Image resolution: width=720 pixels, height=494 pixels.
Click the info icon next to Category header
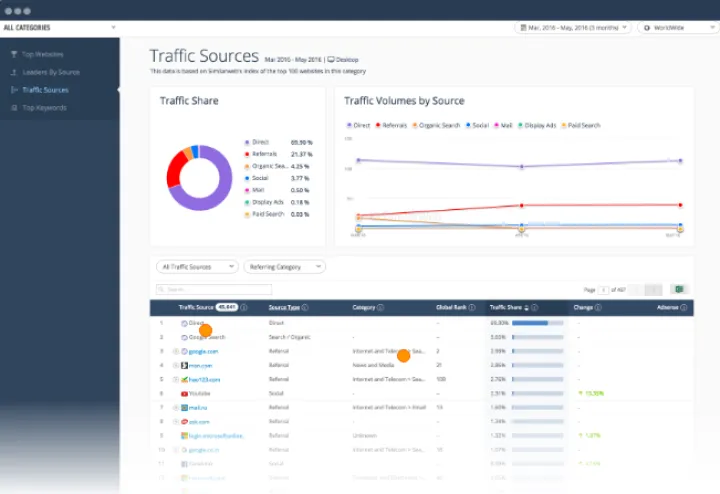click(382, 308)
